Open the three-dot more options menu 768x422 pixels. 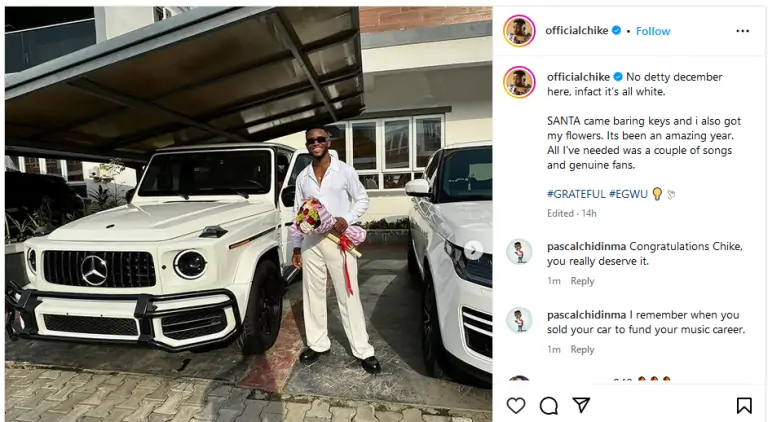pos(742,31)
